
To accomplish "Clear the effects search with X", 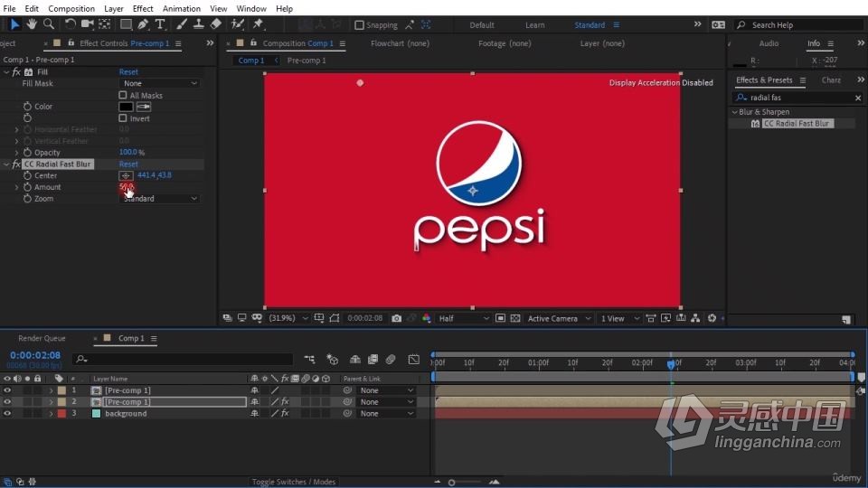I will 858,98.
